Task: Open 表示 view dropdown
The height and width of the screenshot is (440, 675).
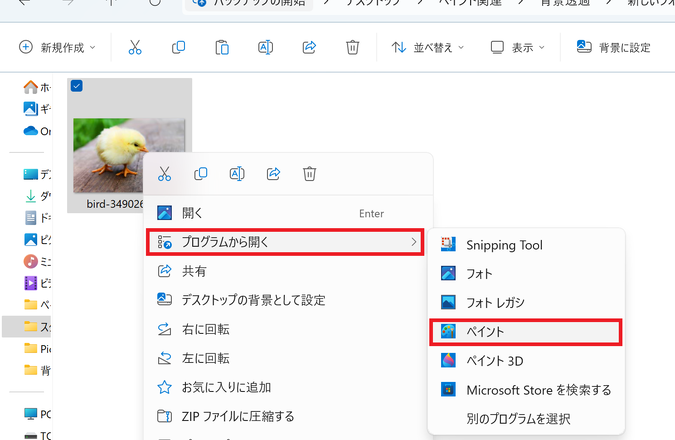Action: pos(517,47)
